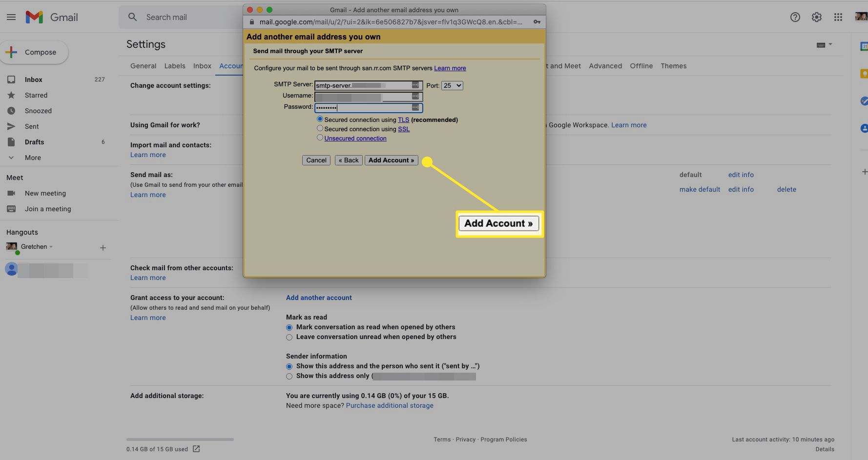The height and width of the screenshot is (460, 868).
Task: Click the Back button in popup
Action: [349, 160]
